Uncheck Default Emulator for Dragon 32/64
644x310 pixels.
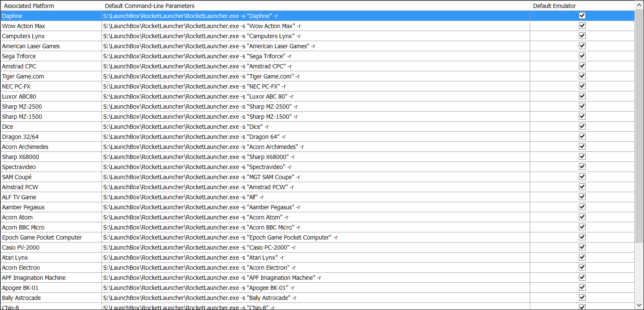tap(582, 136)
